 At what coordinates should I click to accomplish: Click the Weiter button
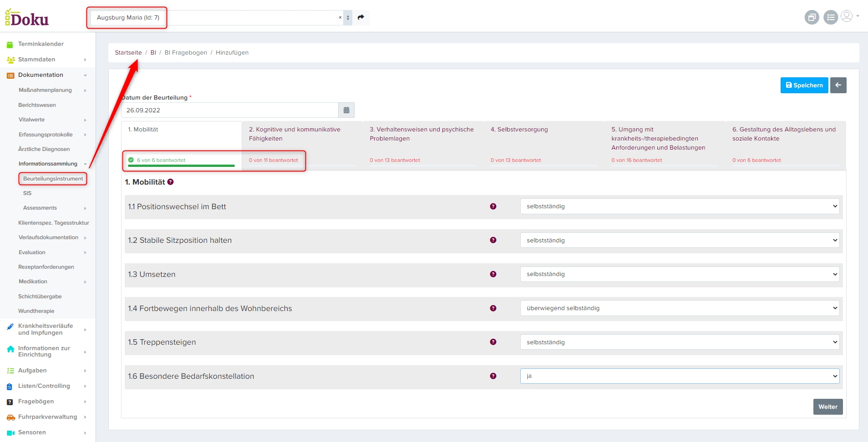pyautogui.click(x=827, y=407)
